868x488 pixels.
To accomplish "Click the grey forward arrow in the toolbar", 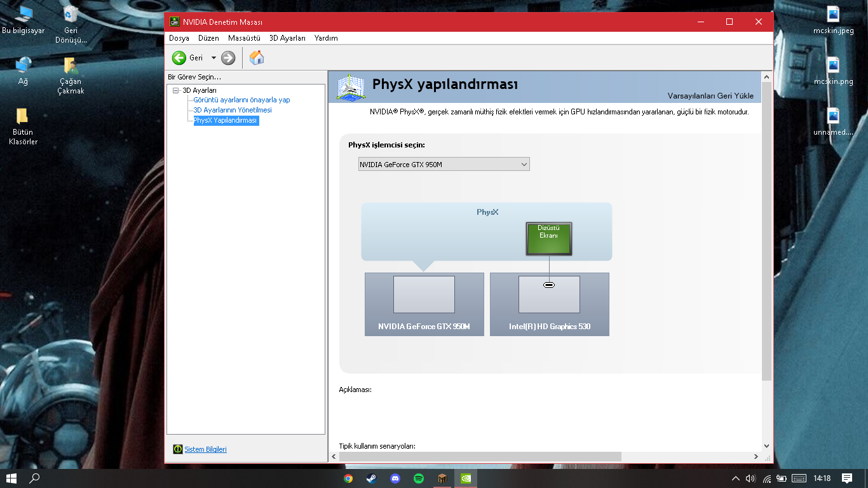I will click(x=228, y=58).
